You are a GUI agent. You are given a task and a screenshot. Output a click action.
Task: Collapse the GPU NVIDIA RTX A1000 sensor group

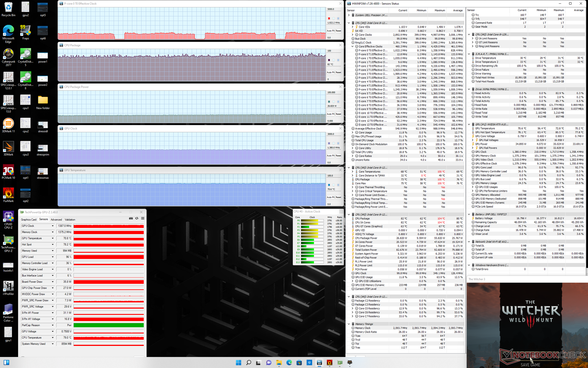(x=469, y=125)
